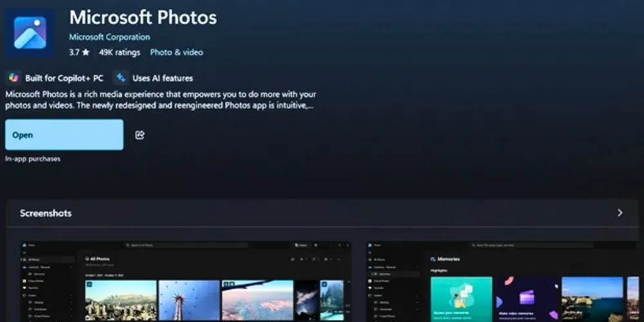Open the All Photos screenshot thumbnail
The image size is (644, 322).
(185, 281)
